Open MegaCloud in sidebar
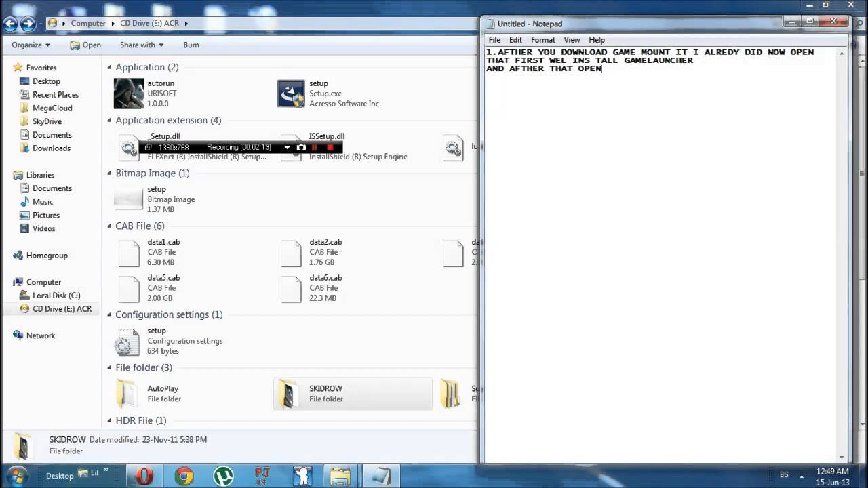The height and width of the screenshot is (488, 868). tap(52, 108)
